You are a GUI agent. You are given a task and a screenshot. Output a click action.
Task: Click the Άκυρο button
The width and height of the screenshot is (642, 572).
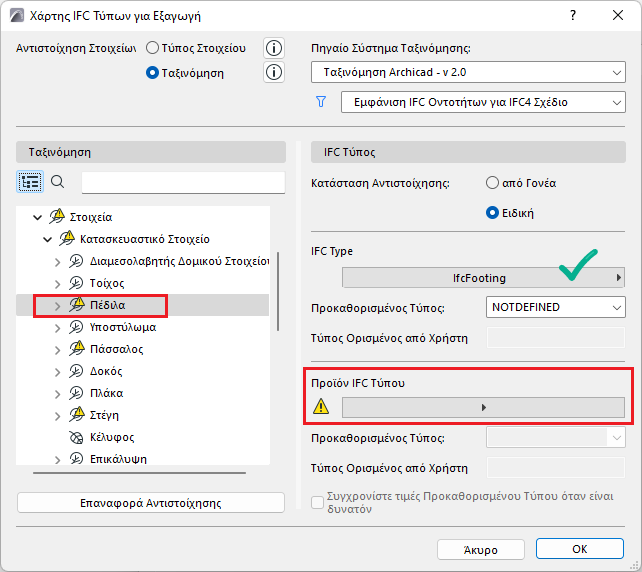click(480, 549)
